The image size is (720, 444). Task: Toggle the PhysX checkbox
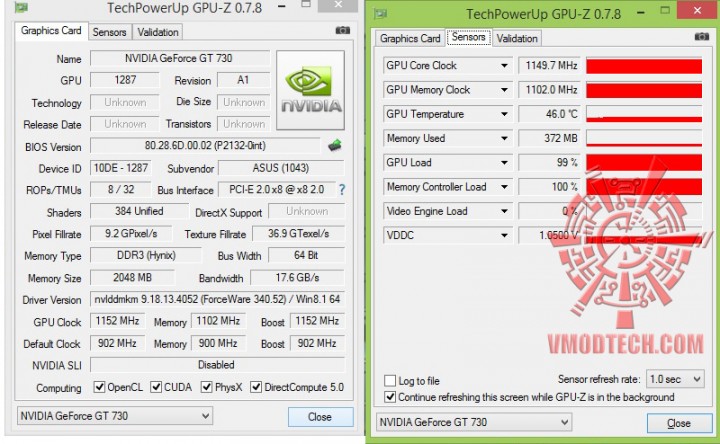tap(207, 387)
